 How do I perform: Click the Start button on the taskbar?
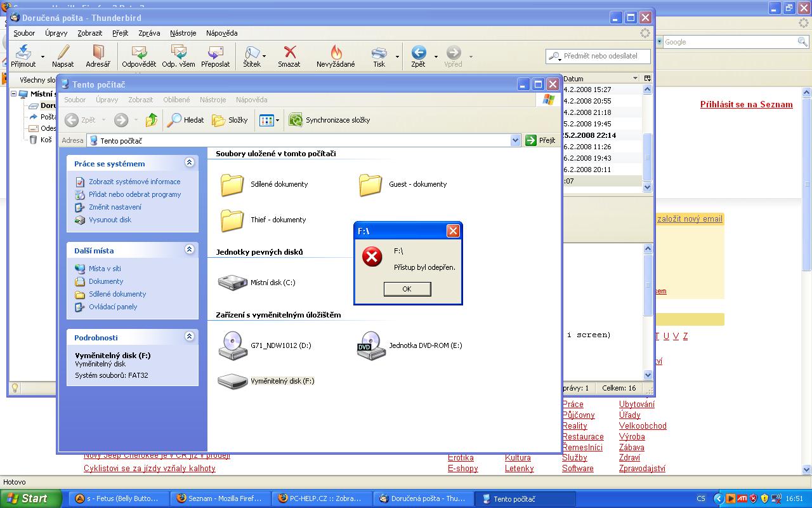coord(30,498)
